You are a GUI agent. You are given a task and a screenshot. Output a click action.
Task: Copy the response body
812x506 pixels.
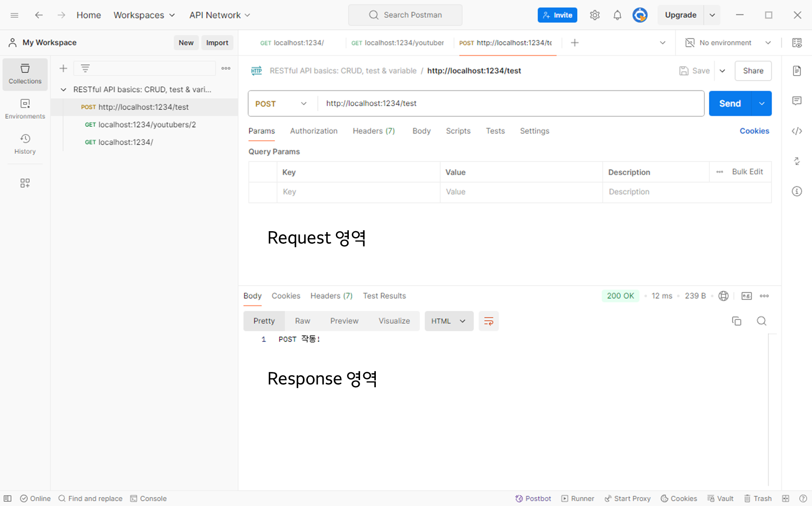tap(736, 321)
